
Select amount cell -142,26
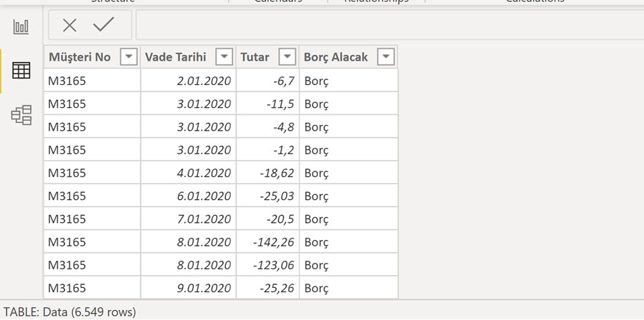pos(267,241)
